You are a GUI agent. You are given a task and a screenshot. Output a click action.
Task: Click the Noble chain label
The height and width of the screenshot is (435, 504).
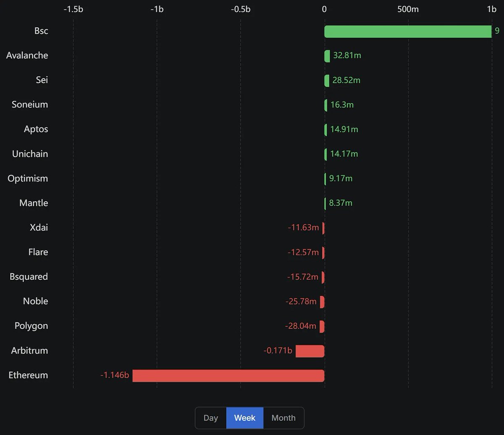point(36,301)
